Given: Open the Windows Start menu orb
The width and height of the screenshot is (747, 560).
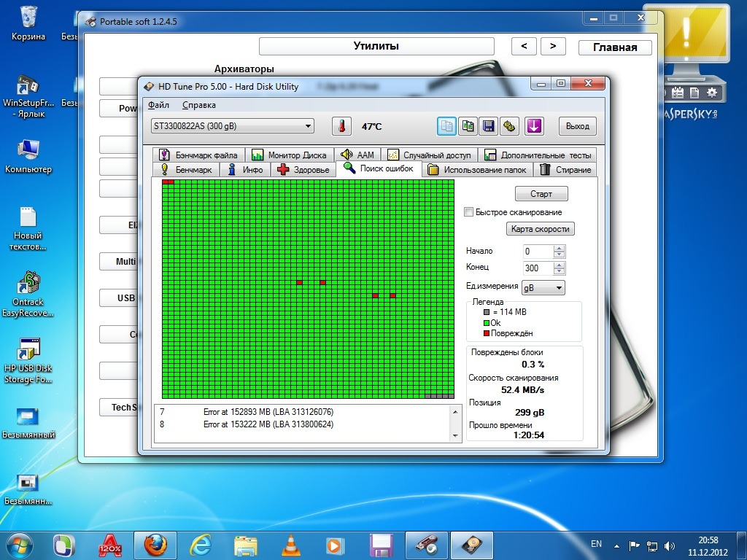Looking at the screenshot, I should [19, 545].
